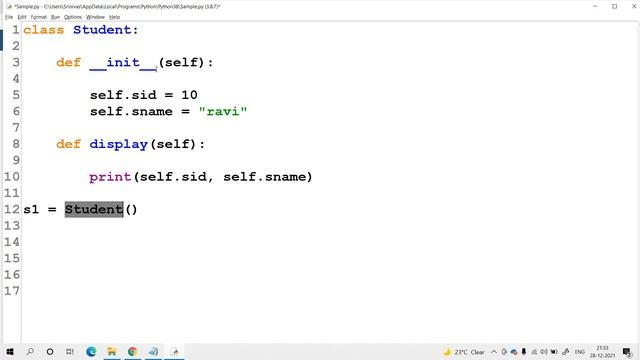Open the Options menu
The width and height of the screenshot is (640, 360).
coord(73,17)
